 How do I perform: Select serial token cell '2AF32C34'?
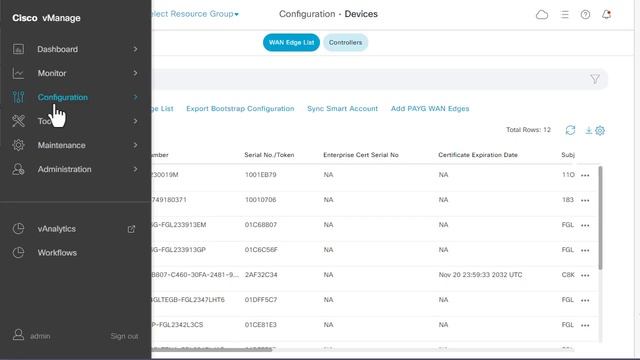point(261,275)
